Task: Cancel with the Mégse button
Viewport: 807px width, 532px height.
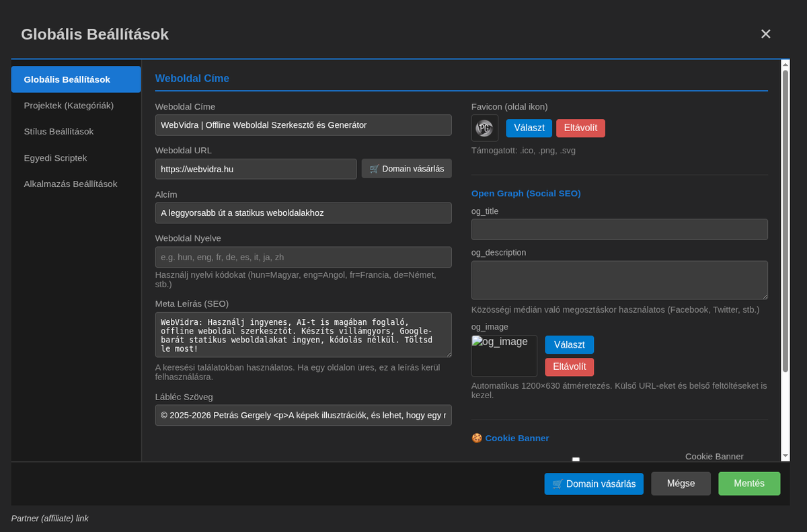Action: [x=681, y=484]
